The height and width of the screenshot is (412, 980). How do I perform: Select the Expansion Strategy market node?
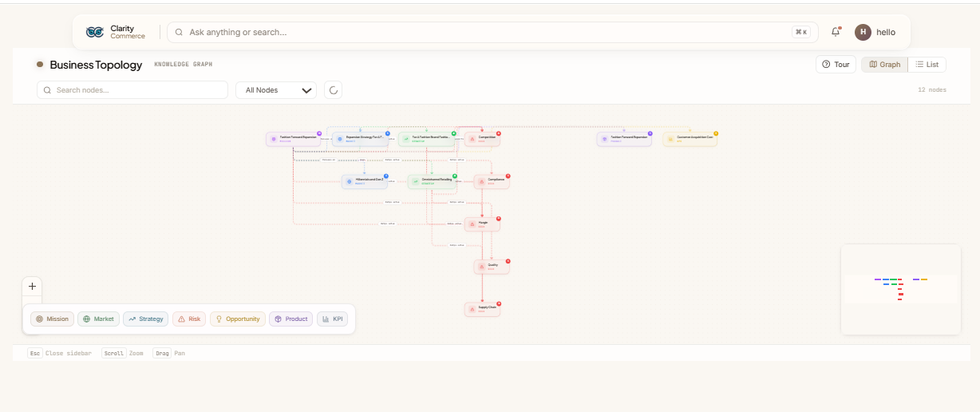click(x=361, y=139)
